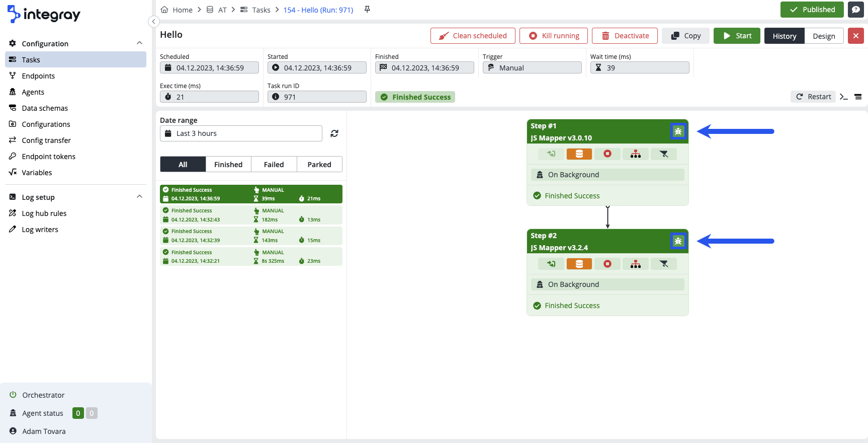
Task: Click the hierarchy tree icon in Step #1
Action: [x=635, y=154]
